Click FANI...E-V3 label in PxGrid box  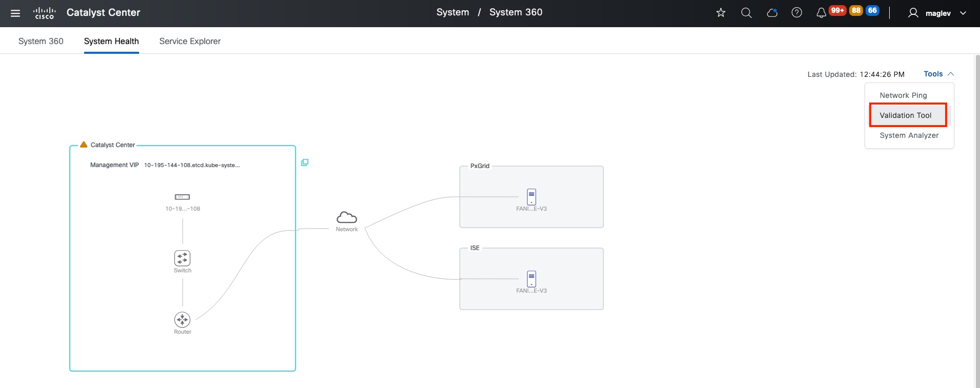(x=532, y=209)
